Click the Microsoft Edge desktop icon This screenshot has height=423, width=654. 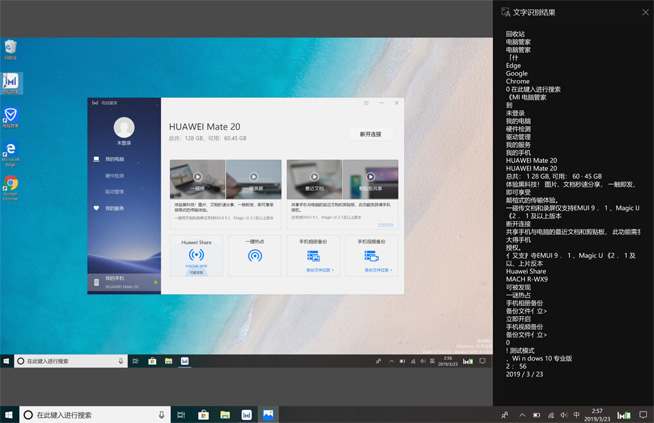pyautogui.click(x=10, y=151)
